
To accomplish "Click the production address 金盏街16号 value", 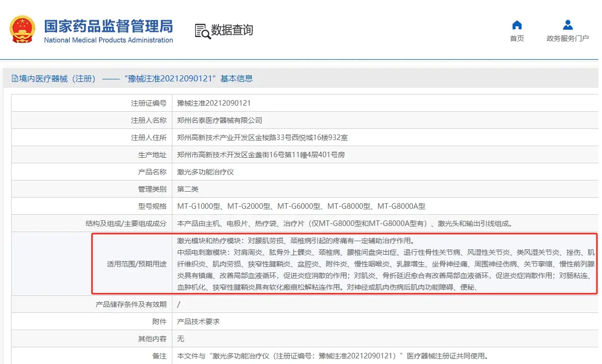I will 260,155.
